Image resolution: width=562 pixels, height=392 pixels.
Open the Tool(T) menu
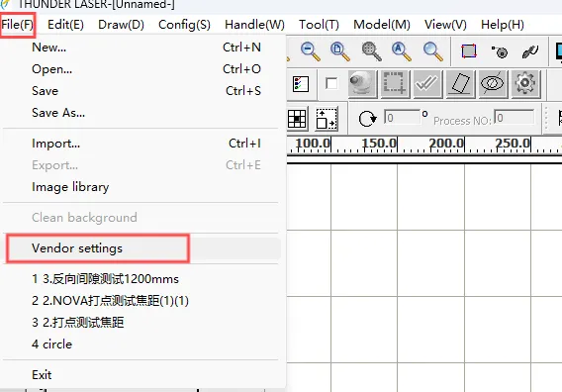click(319, 25)
